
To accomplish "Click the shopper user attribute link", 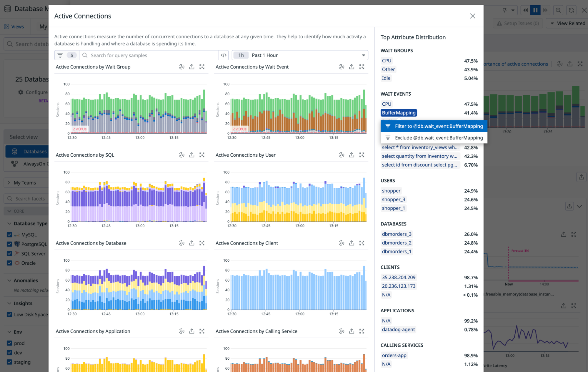I will coord(391,191).
